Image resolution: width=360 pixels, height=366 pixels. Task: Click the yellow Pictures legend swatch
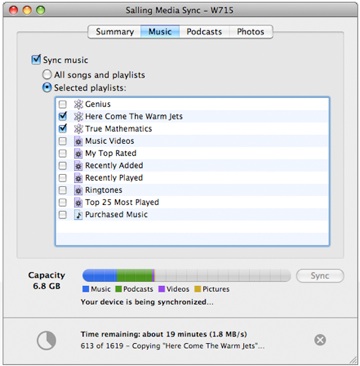(198, 289)
